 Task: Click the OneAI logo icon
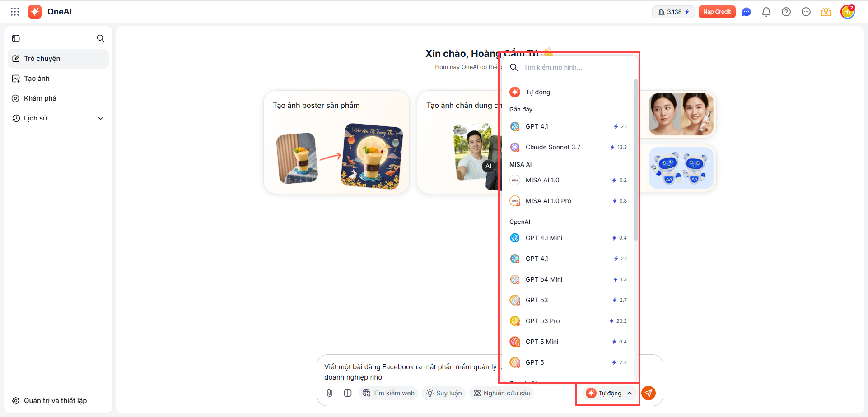point(35,12)
